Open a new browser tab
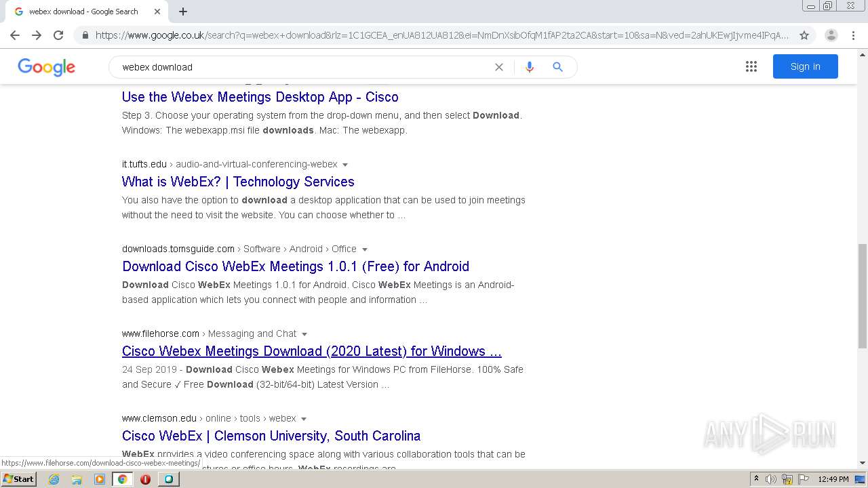 183,12
